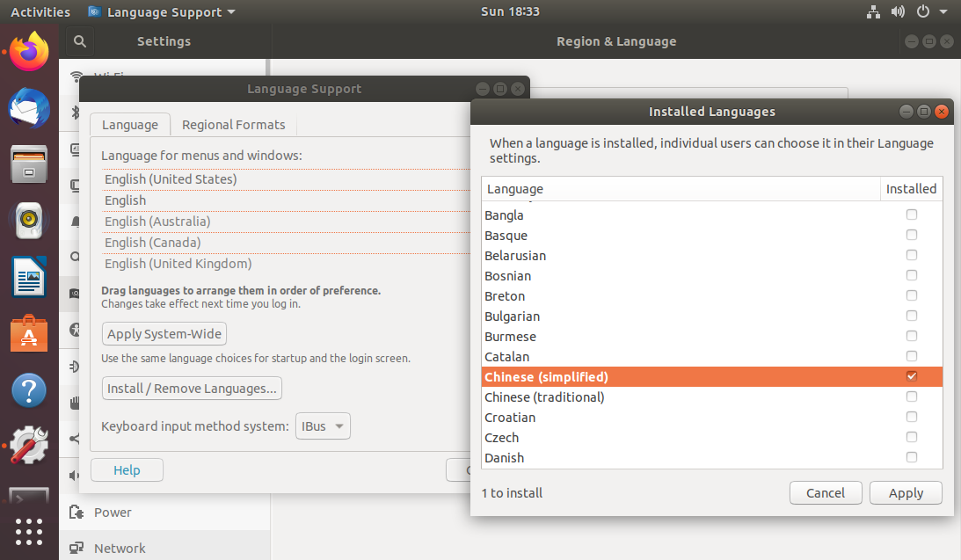Open Rhythmbox music player
961x560 pixels.
(x=29, y=221)
